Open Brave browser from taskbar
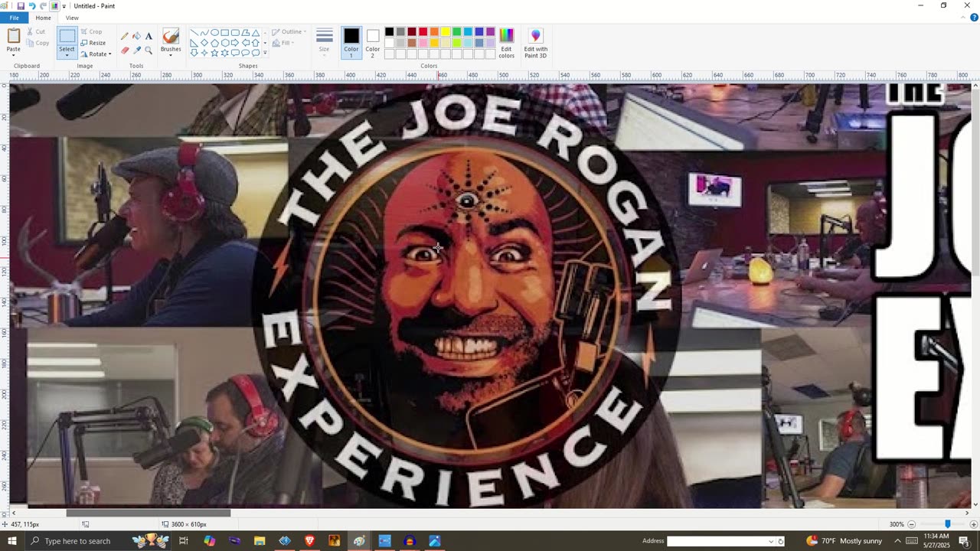The height and width of the screenshot is (551, 980). [309, 541]
